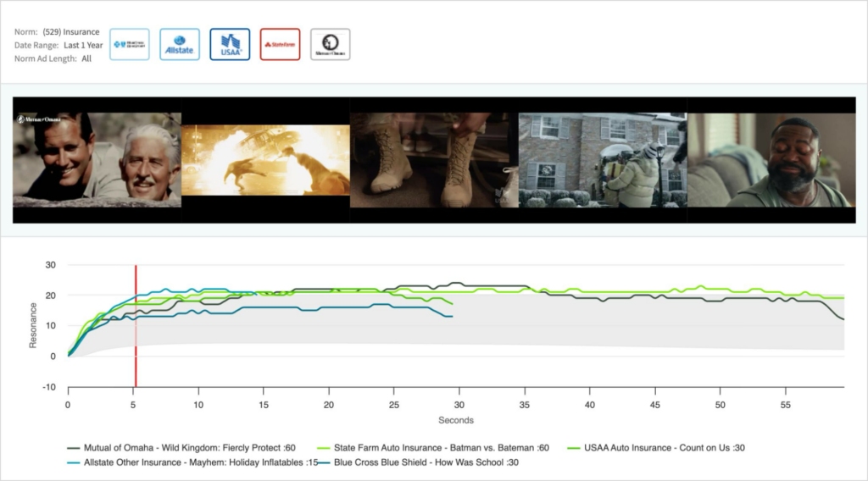Image resolution: width=868 pixels, height=481 pixels.
Task: Open the combat boots ad thumbnail
Action: (x=433, y=160)
